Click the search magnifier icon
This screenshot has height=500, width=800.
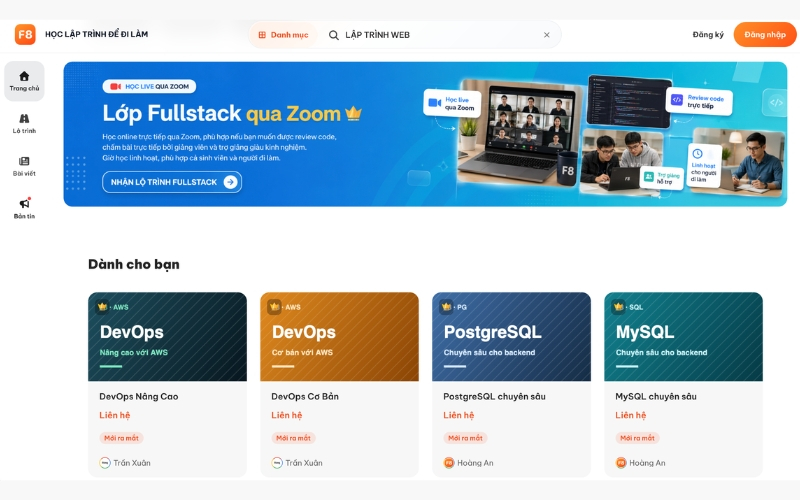334,35
